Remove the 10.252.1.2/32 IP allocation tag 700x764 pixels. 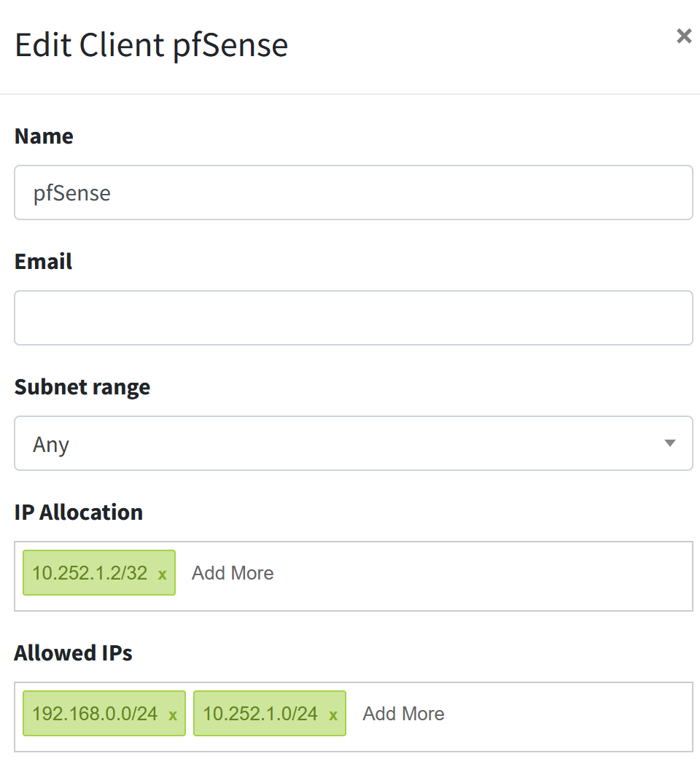click(x=163, y=574)
